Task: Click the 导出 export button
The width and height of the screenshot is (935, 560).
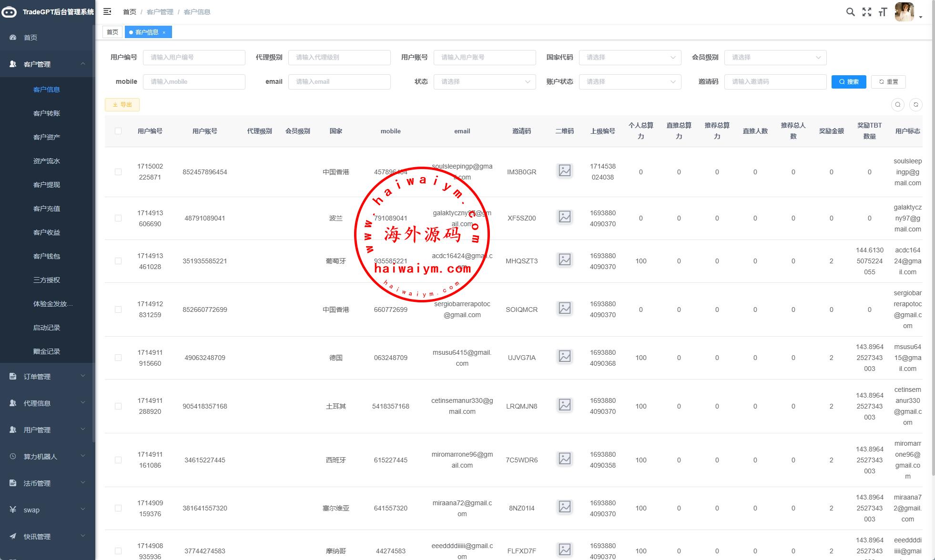Action: point(122,105)
